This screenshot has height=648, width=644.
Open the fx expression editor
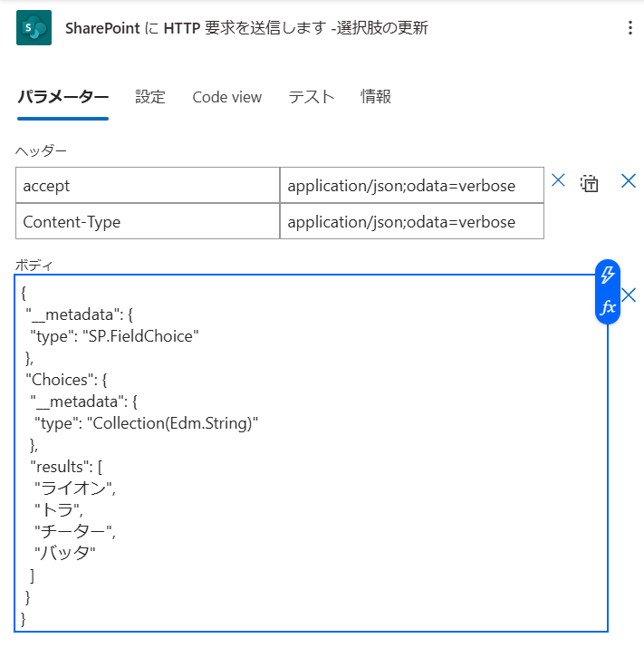click(x=607, y=307)
